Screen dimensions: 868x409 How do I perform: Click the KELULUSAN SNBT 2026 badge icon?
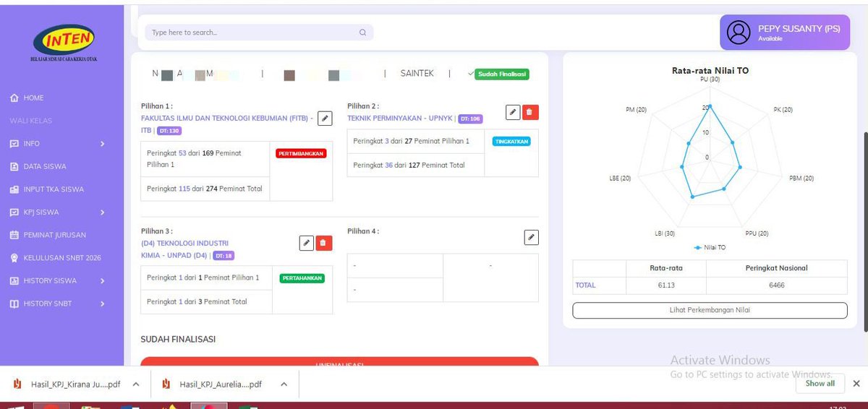[14, 258]
